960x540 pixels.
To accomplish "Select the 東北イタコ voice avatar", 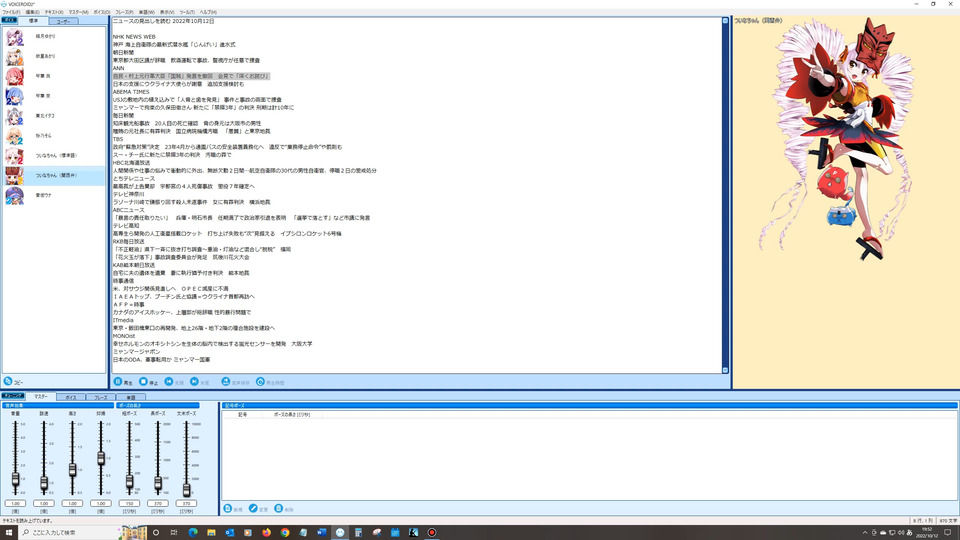I will click(x=15, y=116).
